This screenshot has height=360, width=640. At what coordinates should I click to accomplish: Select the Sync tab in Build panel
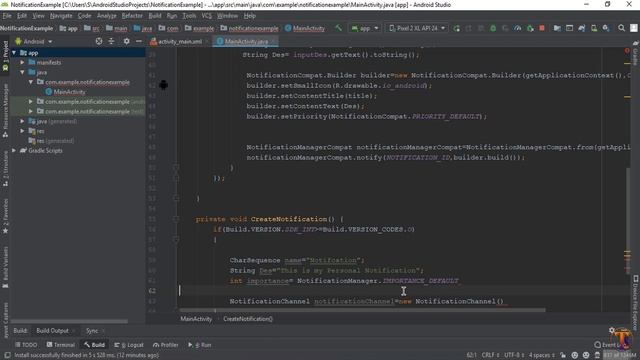pyautogui.click(x=92, y=331)
